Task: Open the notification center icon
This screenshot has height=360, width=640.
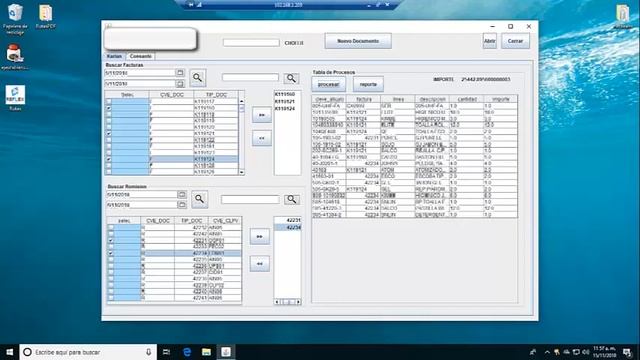Action: (x=627, y=352)
